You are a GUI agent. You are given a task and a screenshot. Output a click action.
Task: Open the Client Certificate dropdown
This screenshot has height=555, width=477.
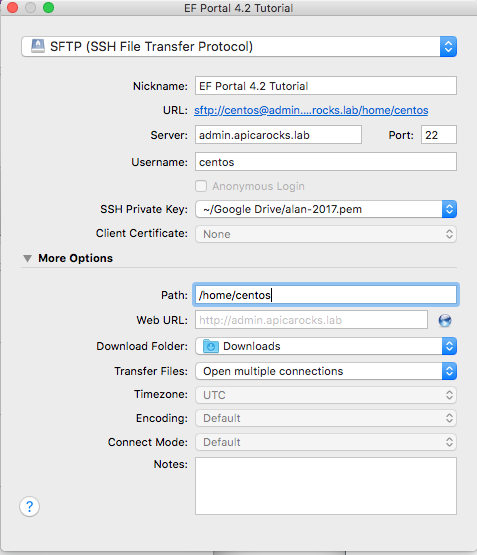(x=326, y=234)
